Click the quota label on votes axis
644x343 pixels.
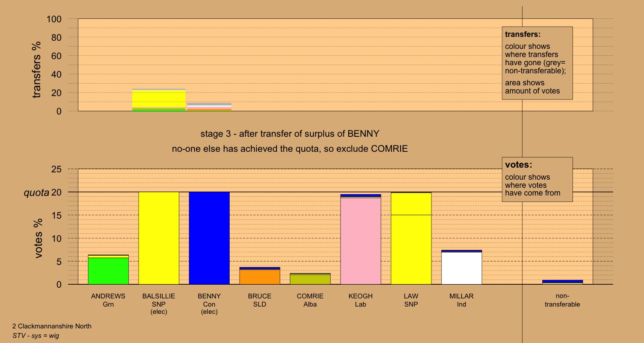36,193
